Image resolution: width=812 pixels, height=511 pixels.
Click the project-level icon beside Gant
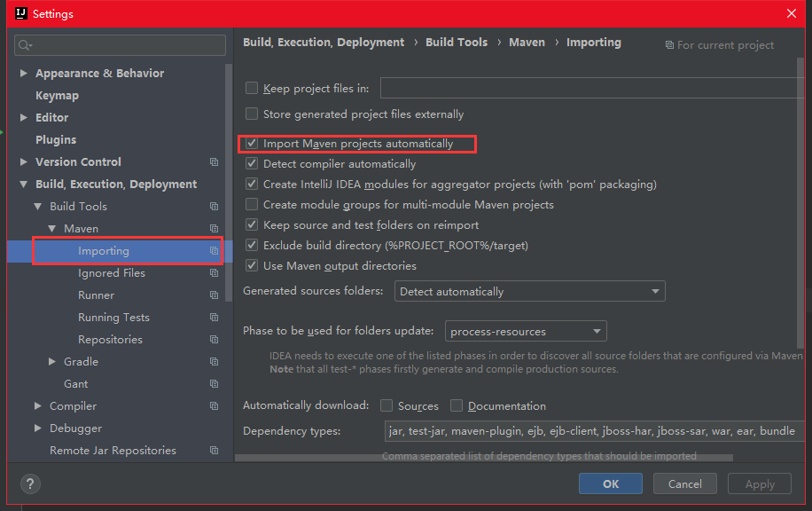[x=214, y=384]
